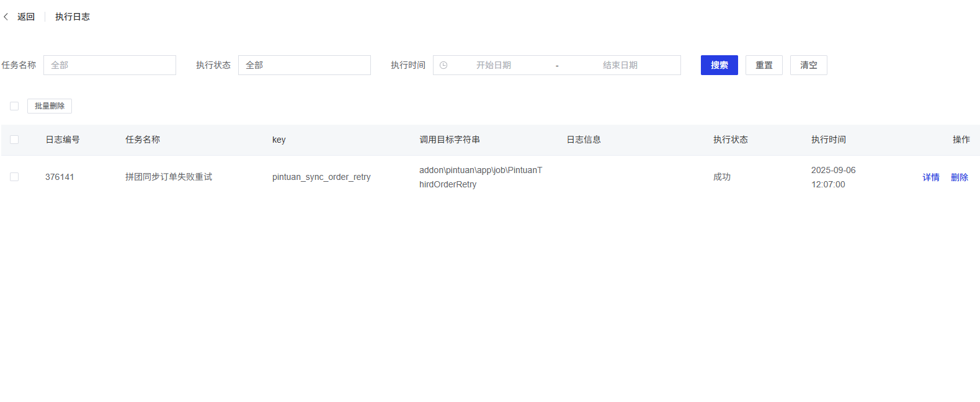This screenshot has height=402, width=980.
Task: Open 详情 for log 376141
Action: pos(930,177)
